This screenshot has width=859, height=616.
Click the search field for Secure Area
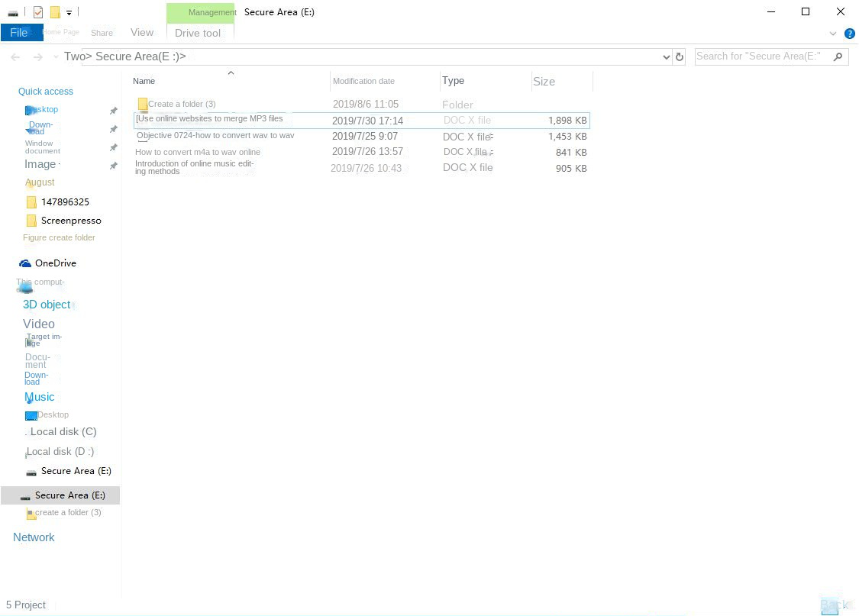760,56
